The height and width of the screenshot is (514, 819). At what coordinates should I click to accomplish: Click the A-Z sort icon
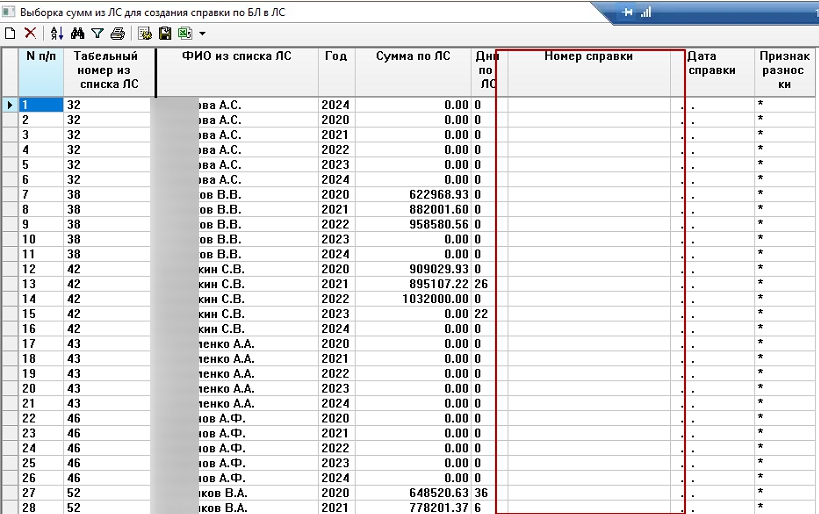click(x=57, y=33)
